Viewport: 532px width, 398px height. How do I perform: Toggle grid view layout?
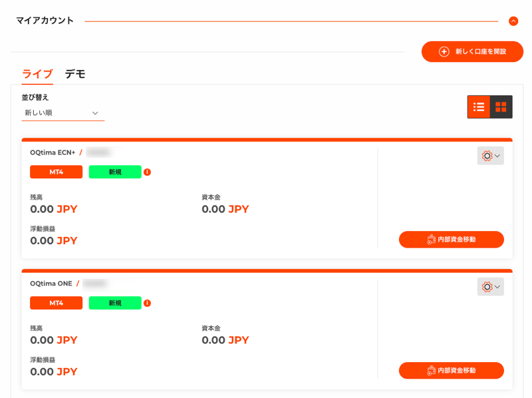click(x=501, y=107)
